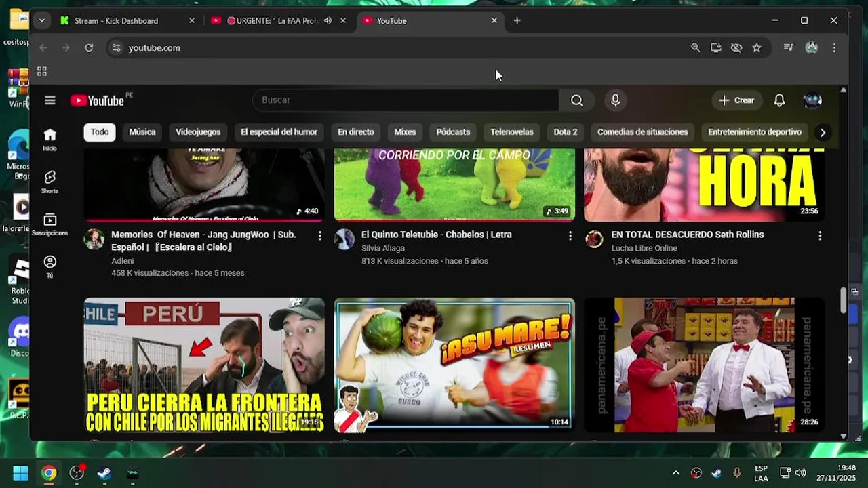Image resolution: width=868 pixels, height=488 pixels.
Task: Bookmark this page with star icon
Action: (757, 47)
